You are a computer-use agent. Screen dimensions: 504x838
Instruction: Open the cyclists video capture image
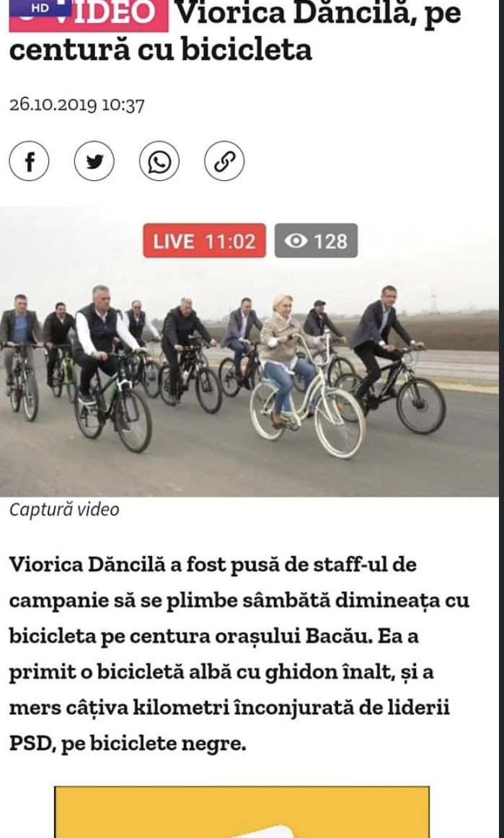point(249,352)
